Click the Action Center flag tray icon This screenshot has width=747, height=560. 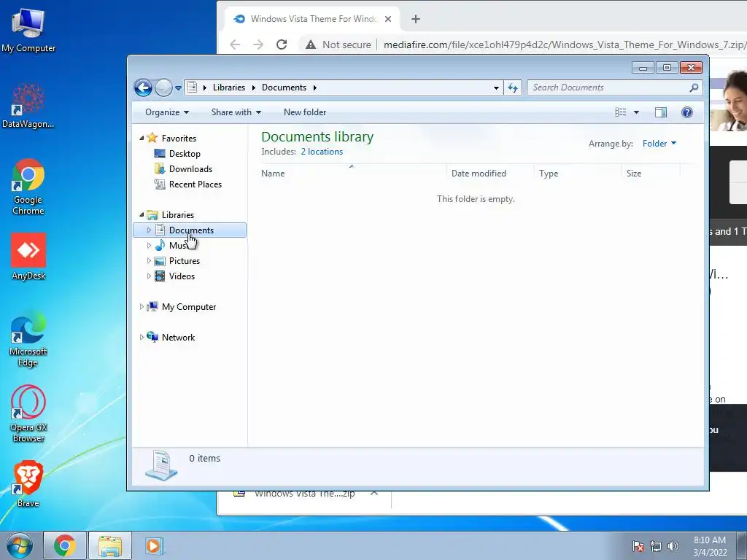coord(638,546)
